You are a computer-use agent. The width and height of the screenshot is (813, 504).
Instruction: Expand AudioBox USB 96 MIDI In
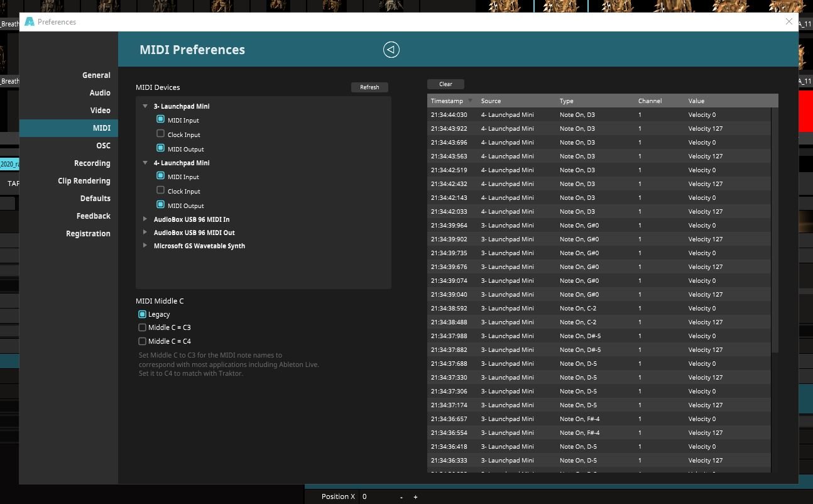tap(145, 219)
